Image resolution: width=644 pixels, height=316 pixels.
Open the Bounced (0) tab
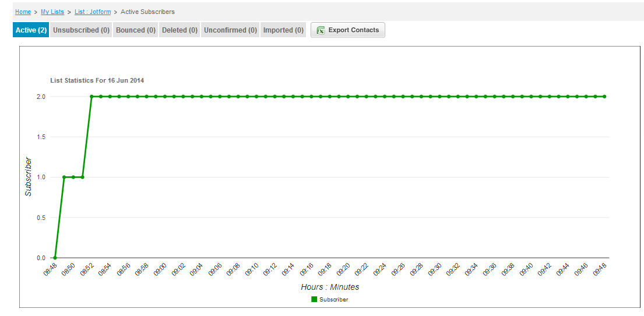(136, 30)
